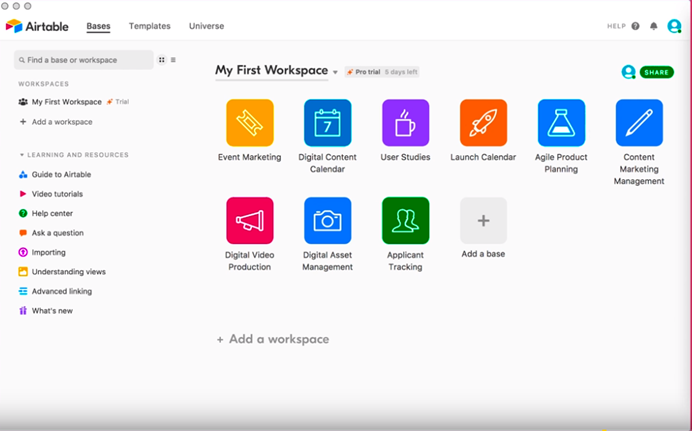Click the Add a base plus tile
Image resolution: width=692 pixels, height=432 pixels.
click(x=483, y=221)
